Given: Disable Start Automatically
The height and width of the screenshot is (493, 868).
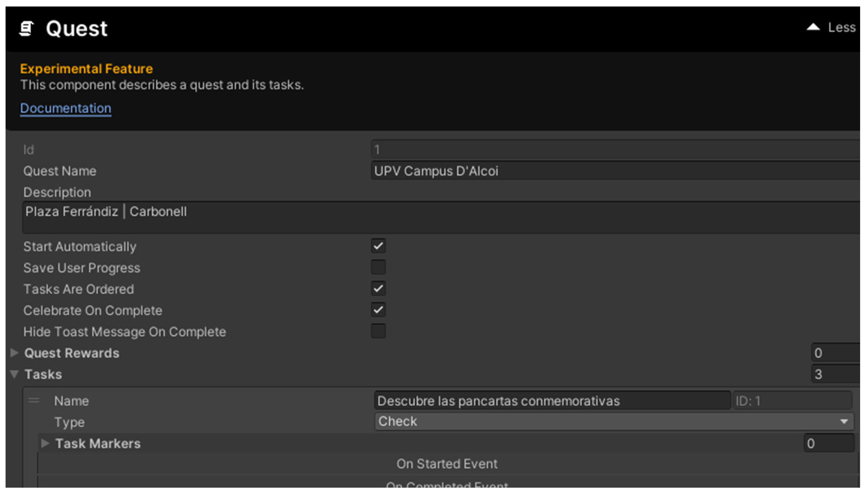Looking at the screenshot, I should (378, 246).
